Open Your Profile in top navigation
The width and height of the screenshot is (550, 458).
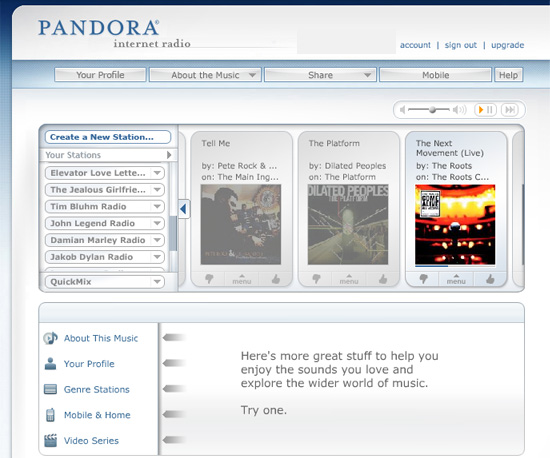[x=100, y=75]
